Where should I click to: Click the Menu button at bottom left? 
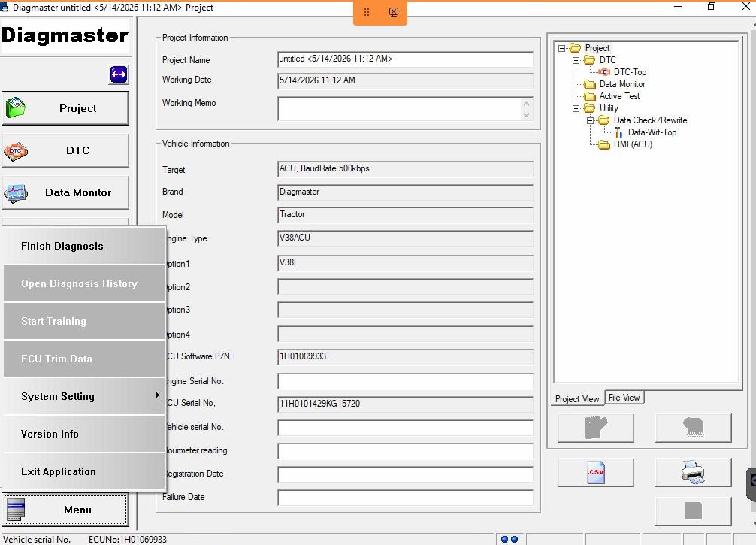click(65, 510)
